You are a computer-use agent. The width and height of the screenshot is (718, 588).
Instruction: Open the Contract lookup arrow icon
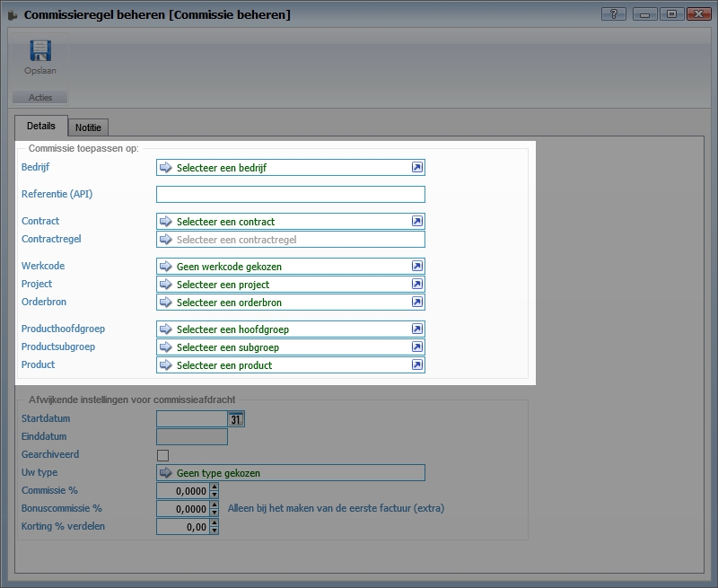(x=165, y=222)
